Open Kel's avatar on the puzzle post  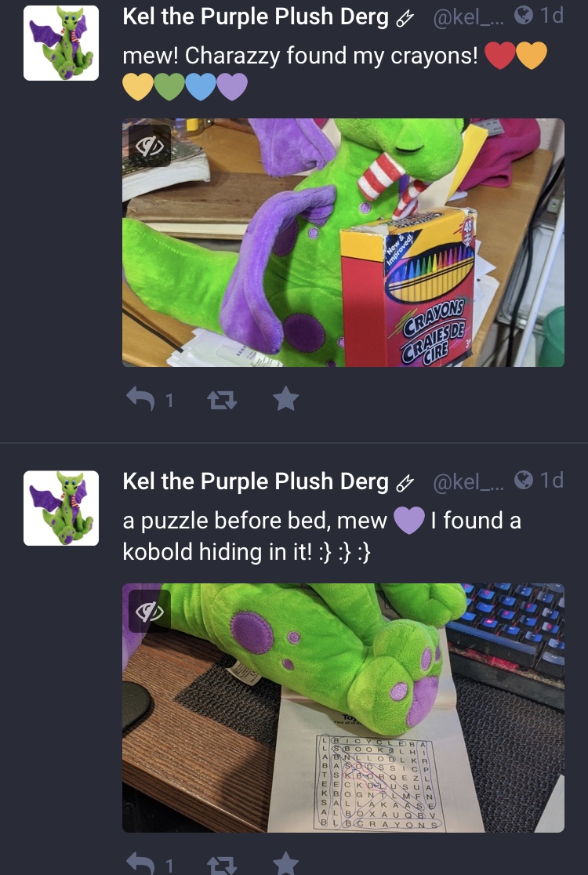(x=61, y=508)
